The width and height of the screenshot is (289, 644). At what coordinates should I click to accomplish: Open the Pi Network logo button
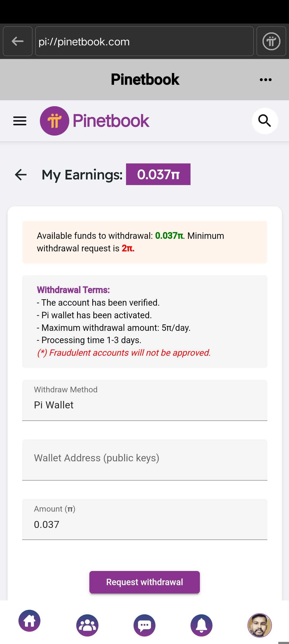pos(271,41)
